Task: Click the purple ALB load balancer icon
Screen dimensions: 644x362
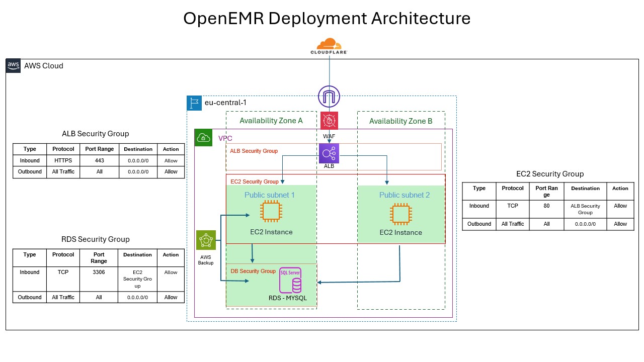Action: point(329,153)
